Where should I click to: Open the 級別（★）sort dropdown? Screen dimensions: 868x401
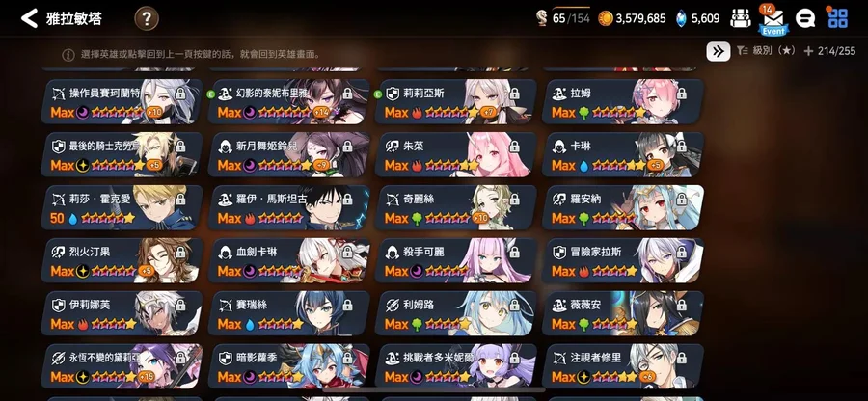pyautogui.click(x=766, y=51)
